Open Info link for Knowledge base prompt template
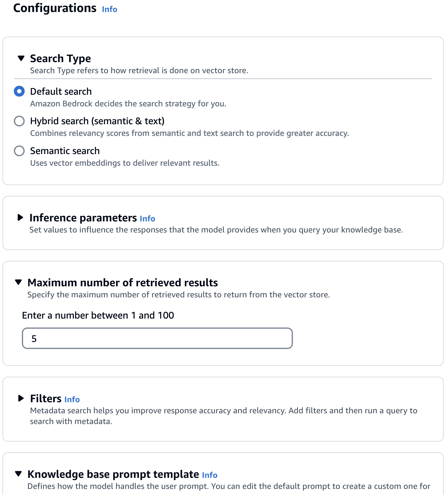 (x=210, y=475)
